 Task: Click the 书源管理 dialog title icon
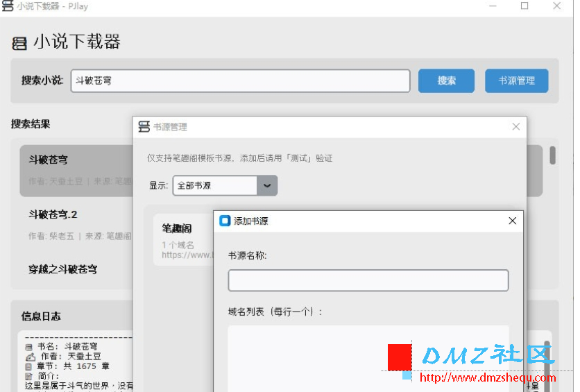[x=144, y=126]
